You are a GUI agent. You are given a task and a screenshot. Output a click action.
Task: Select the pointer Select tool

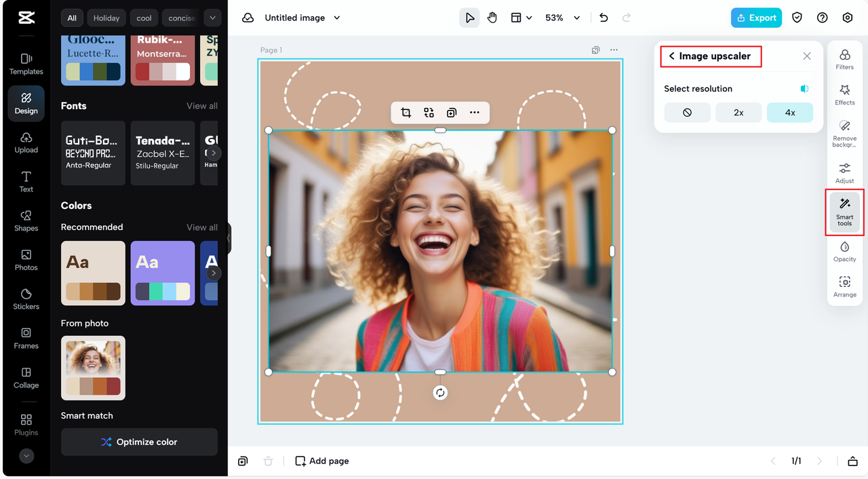[469, 18]
